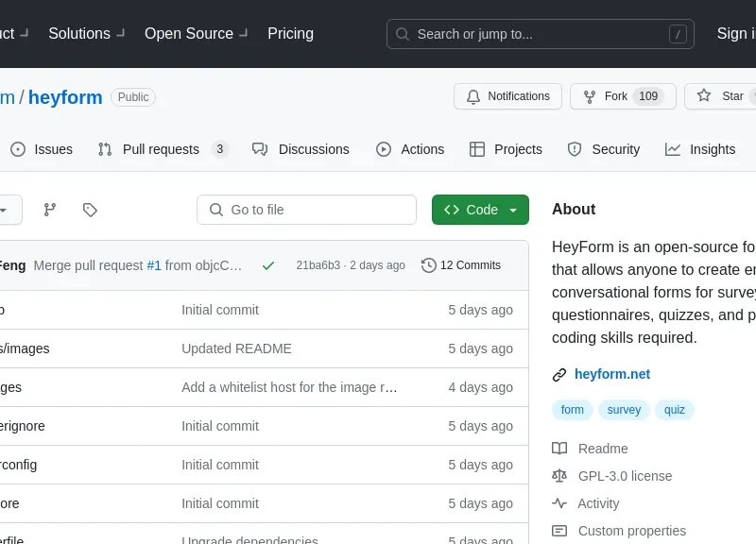
Task: Go to the Actions tab
Action: [x=410, y=149]
